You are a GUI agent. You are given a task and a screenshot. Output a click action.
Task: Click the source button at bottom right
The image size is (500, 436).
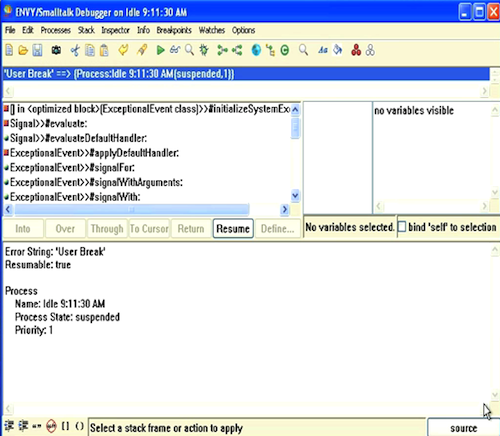463,428
